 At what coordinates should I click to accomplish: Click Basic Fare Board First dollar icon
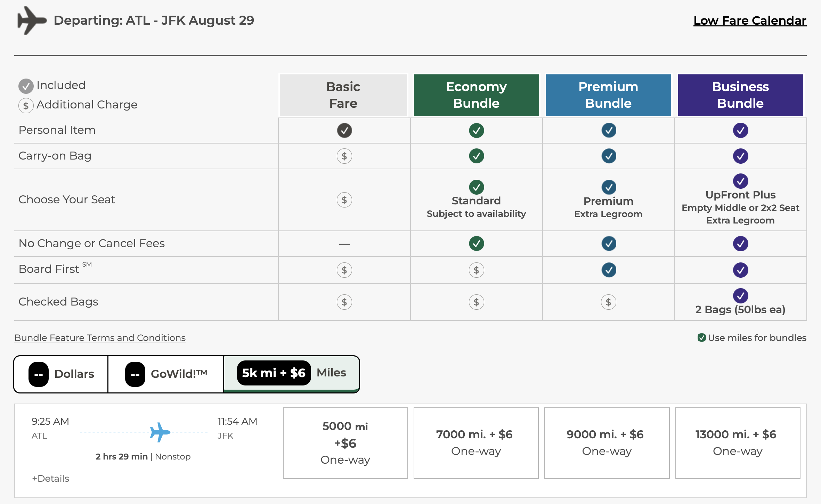tap(344, 270)
